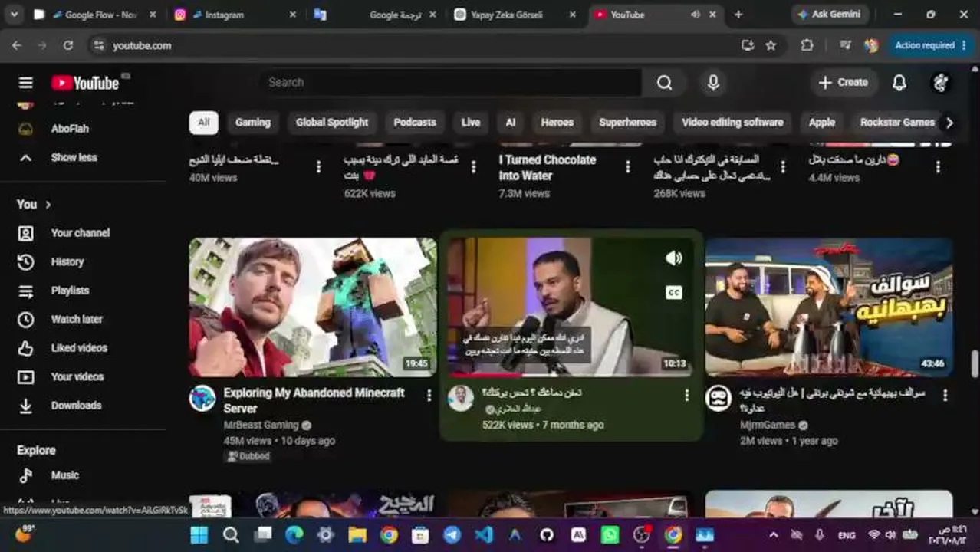Select the Heroes filter chip
This screenshot has height=552, width=980.
pos(557,123)
